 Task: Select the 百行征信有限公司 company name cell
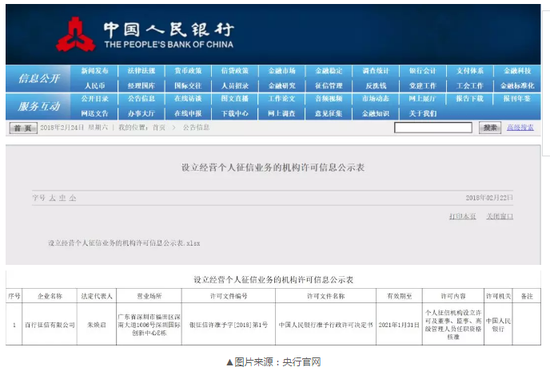click(x=49, y=325)
